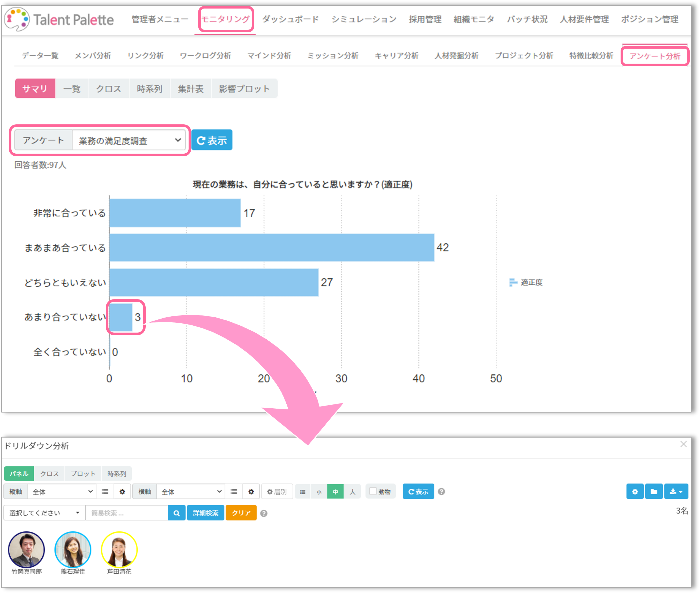Select the 小 panel size toggle
Screen dimensions: 700x593
319,492
